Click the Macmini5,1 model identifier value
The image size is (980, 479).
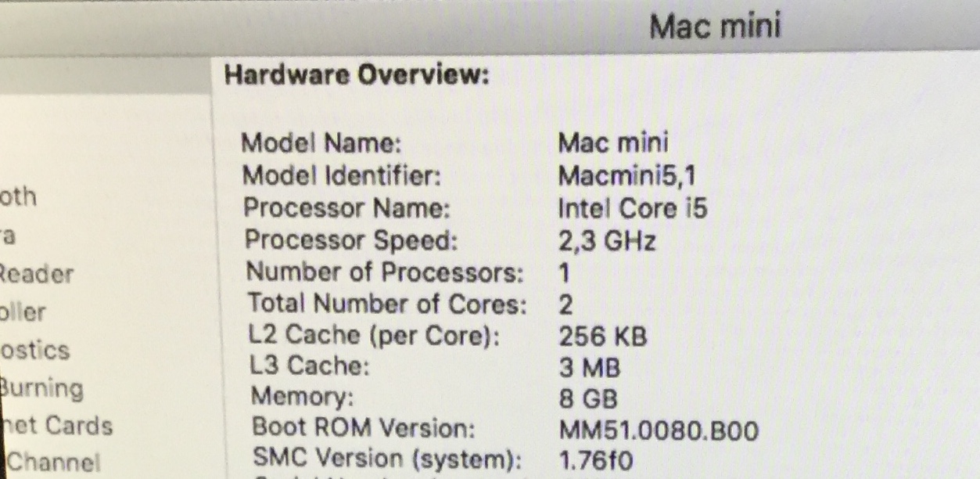[627, 176]
